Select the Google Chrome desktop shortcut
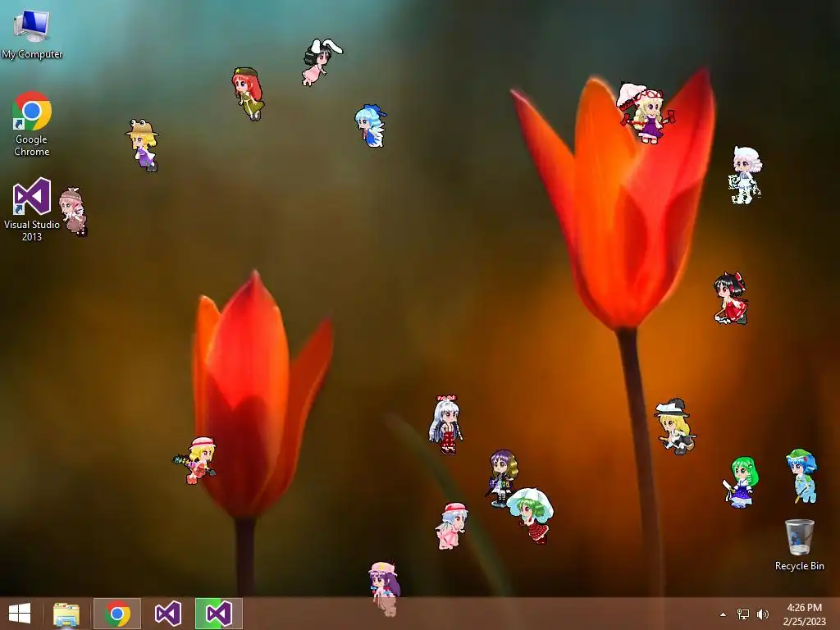Image resolution: width=840 pixels, height=630 pixels. coord(32,124)
